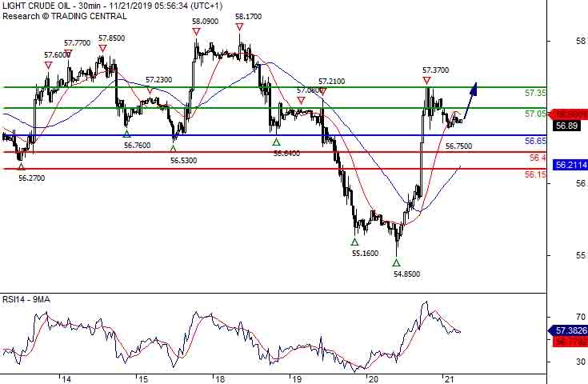Click the red marker above 58.1700 peak
Screen dimensions: 588x384
(x=239, y=27)
